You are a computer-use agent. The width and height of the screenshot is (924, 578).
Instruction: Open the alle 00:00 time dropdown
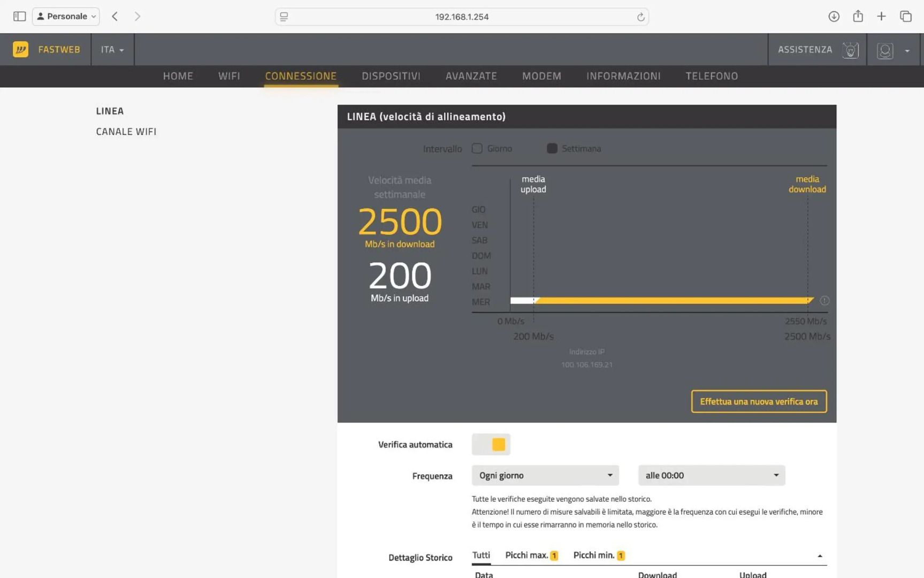point(711,475)
